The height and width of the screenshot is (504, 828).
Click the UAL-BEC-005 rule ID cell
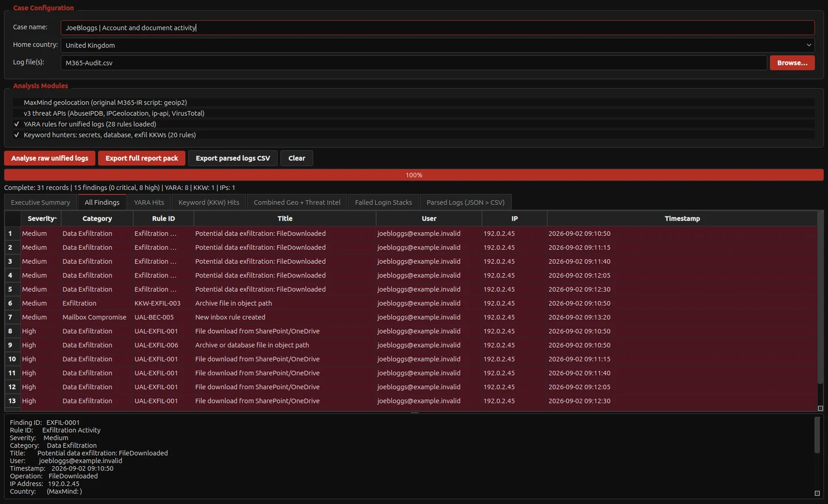pos(163,317)
